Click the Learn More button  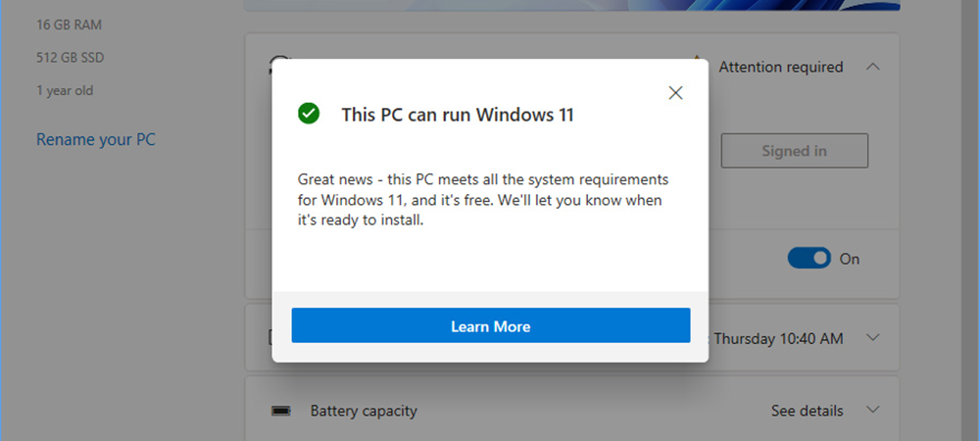pos(491,325)
